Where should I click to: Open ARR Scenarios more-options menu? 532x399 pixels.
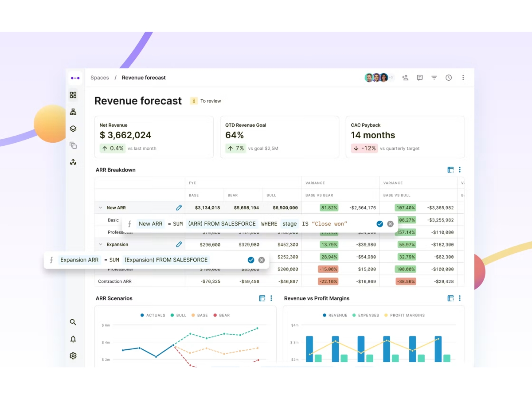[x=271, y=298]
